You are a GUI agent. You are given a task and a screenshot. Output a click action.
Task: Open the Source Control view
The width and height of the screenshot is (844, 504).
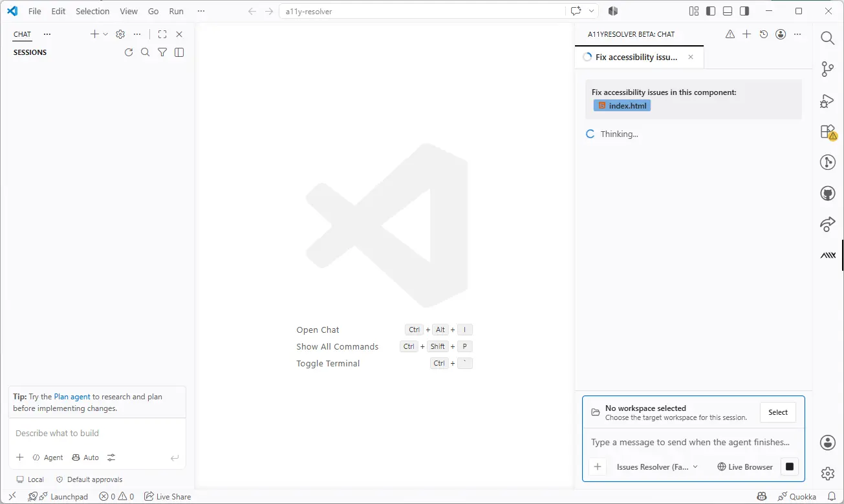pyautogui.click(x=828, y=69)
